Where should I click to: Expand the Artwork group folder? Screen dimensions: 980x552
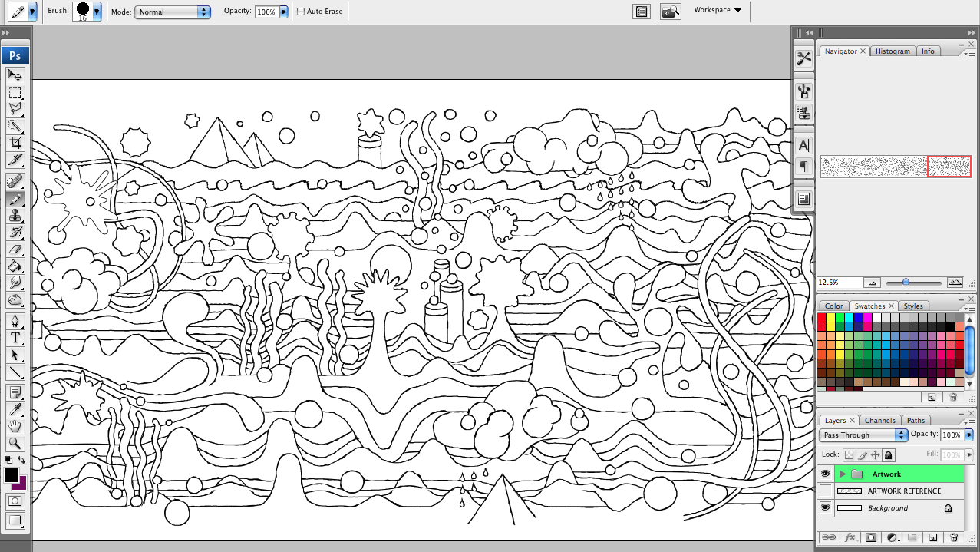pos(842,474)
